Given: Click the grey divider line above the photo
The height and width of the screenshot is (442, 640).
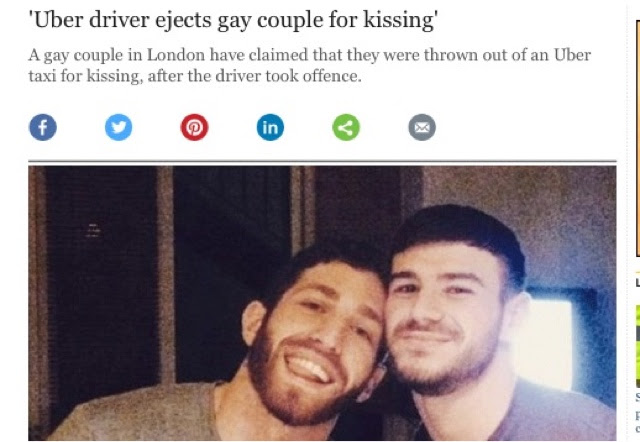Looking at the screenshot, I should [322, 162].
